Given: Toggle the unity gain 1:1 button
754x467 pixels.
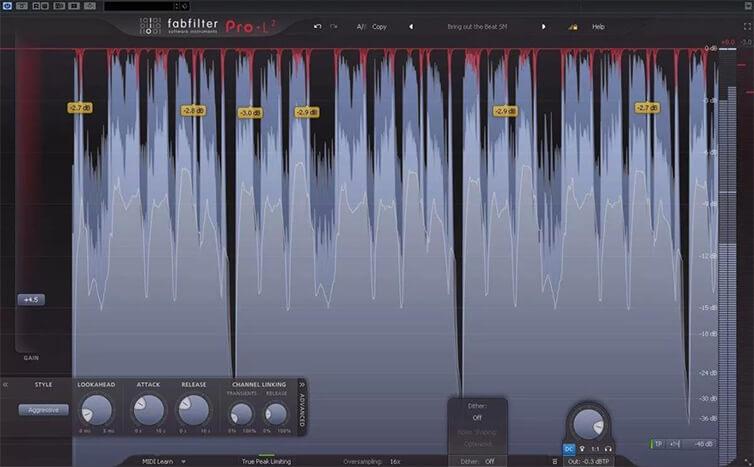Looking at the screenshot, I should pos(595,449).
